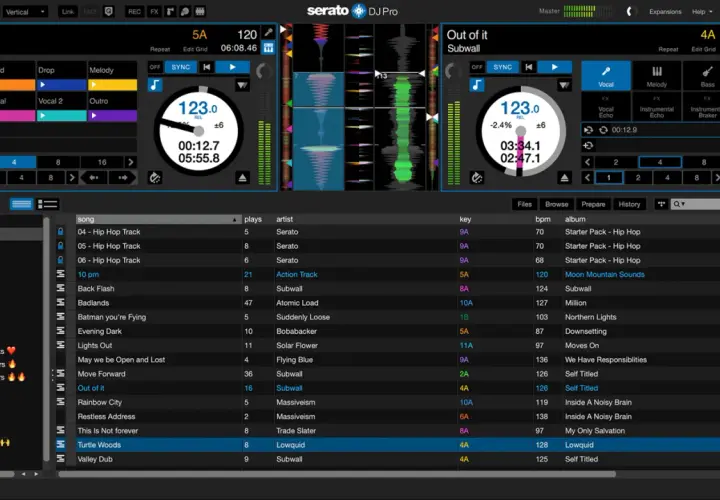Jump to track start on left deck
This screenshot has width=720, height=500.
(x=207, y=67)
